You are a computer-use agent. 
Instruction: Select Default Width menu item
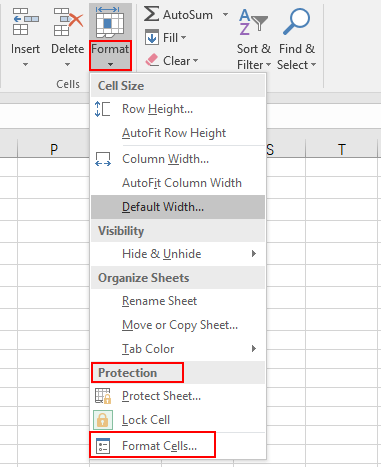[x=178, y=207]
